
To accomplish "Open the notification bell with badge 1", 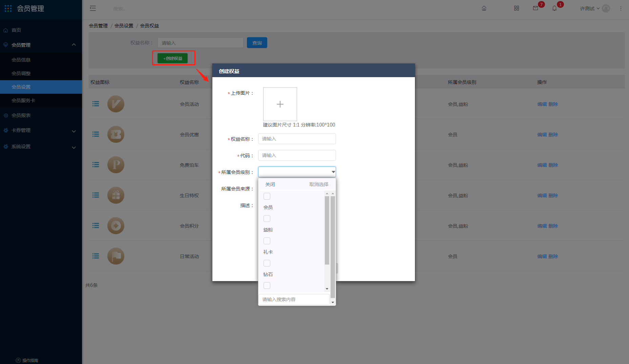I will [x=554, y=8].
